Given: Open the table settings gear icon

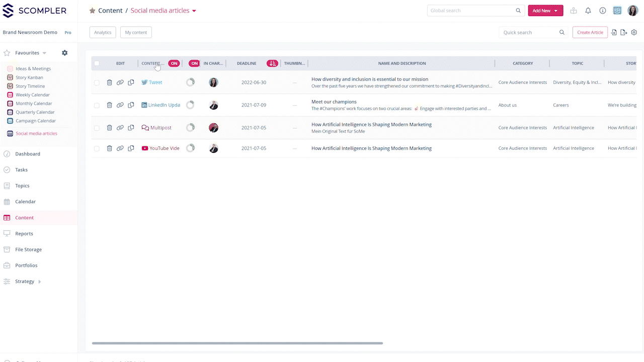Looking at the screenshot, I should click(634, 32).
